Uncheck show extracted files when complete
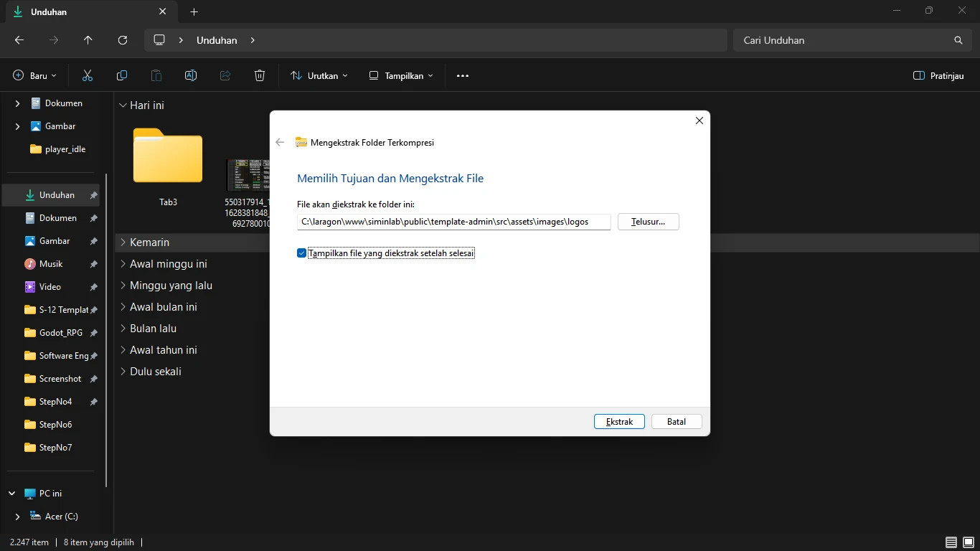The width and height of the screenshot is (980, 551). pos(302,253)
